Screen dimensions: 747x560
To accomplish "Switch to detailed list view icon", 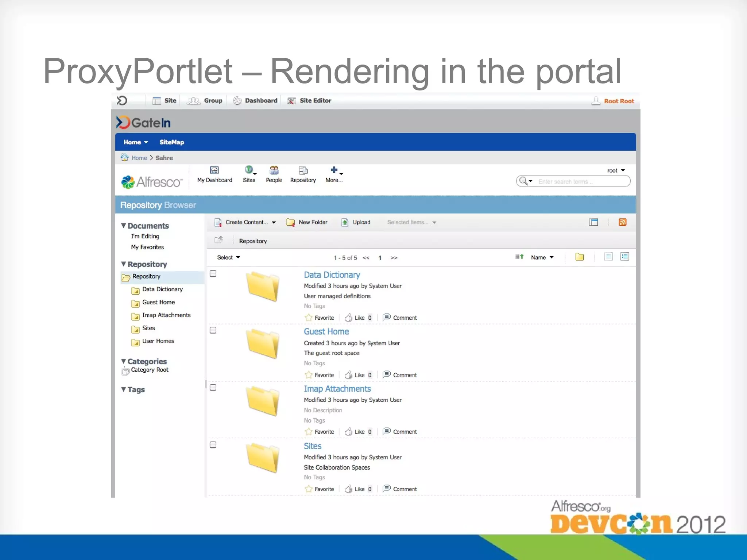I will pos(625,257).
